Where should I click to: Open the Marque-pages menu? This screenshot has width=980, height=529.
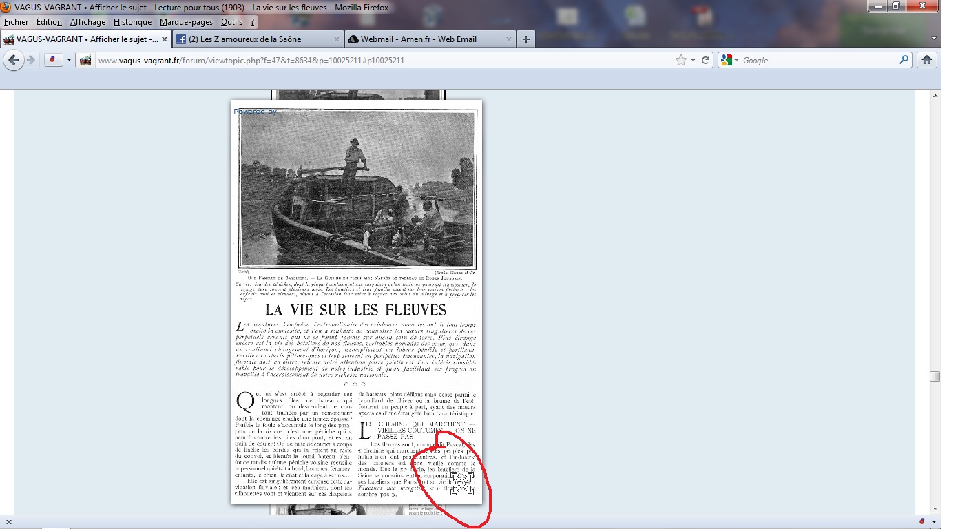[186, 22]
